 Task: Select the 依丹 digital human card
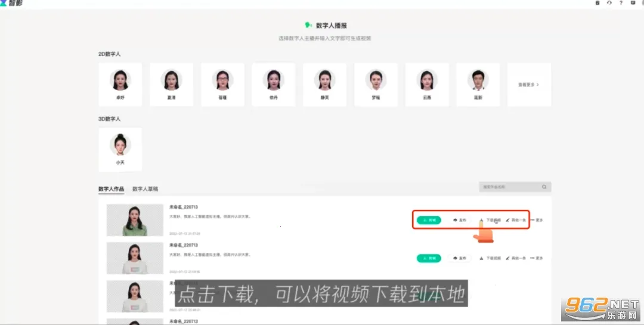pos(274,85)
